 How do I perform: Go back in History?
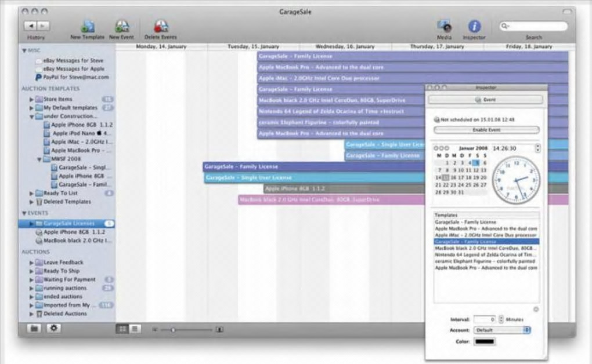pyautogui.click(x=31, y=26)
